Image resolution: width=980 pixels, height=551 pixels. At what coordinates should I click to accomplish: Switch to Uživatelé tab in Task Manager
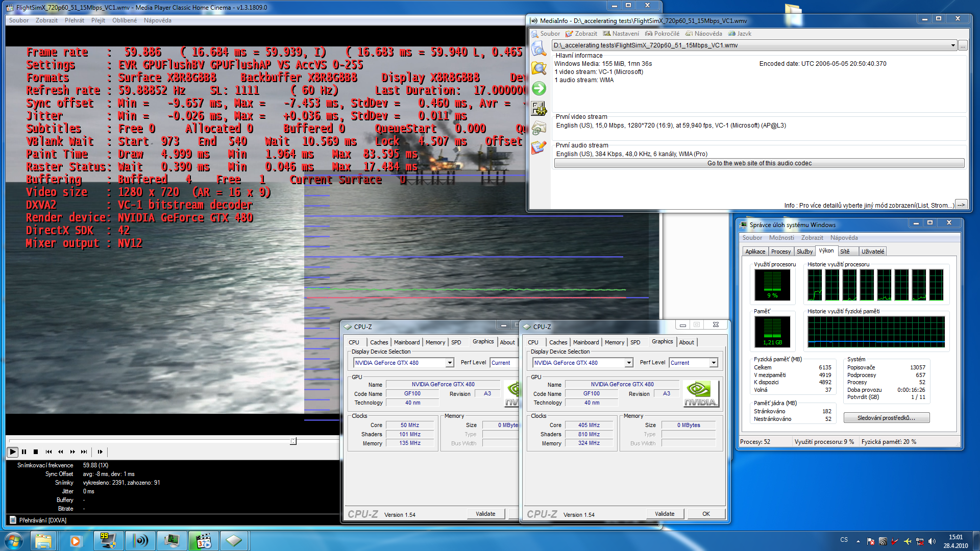[x=873, y=252]
